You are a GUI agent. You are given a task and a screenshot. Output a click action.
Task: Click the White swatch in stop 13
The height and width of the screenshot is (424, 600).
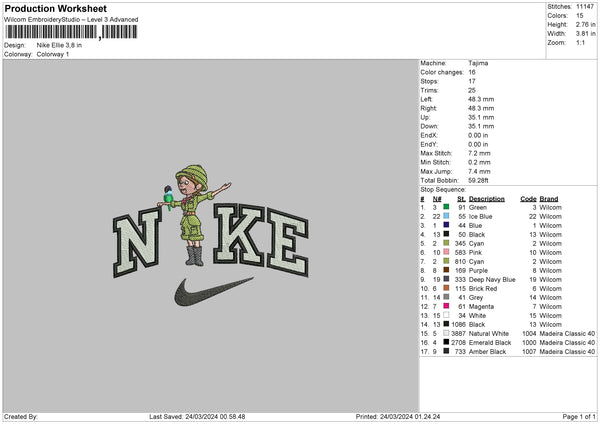[446, 315]
